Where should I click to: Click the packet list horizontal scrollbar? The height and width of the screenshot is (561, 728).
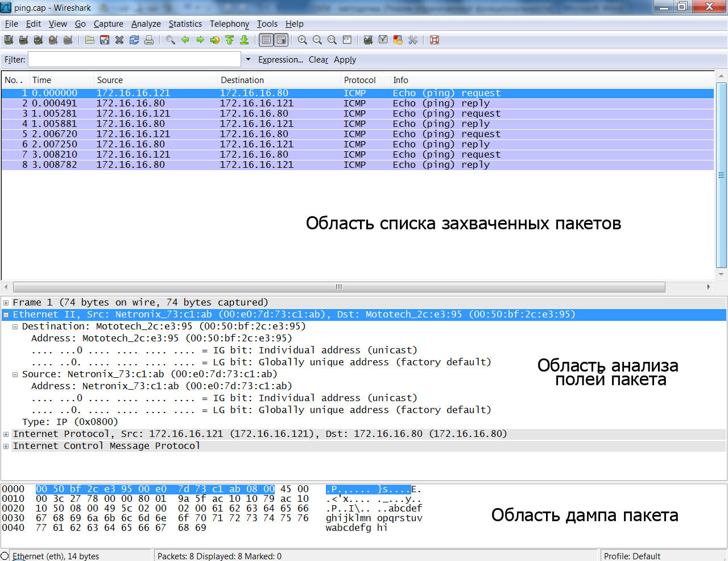339,287
